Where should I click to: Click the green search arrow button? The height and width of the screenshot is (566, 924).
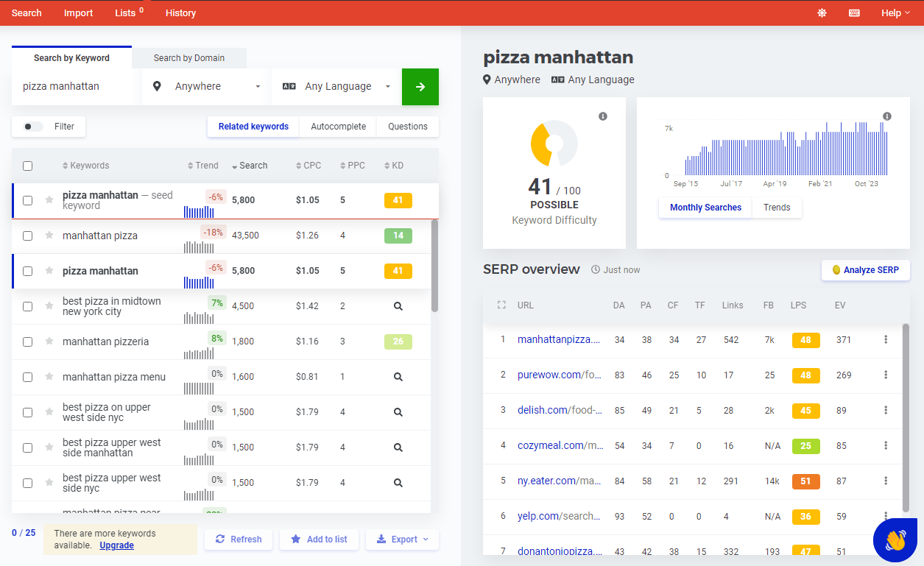420,87
